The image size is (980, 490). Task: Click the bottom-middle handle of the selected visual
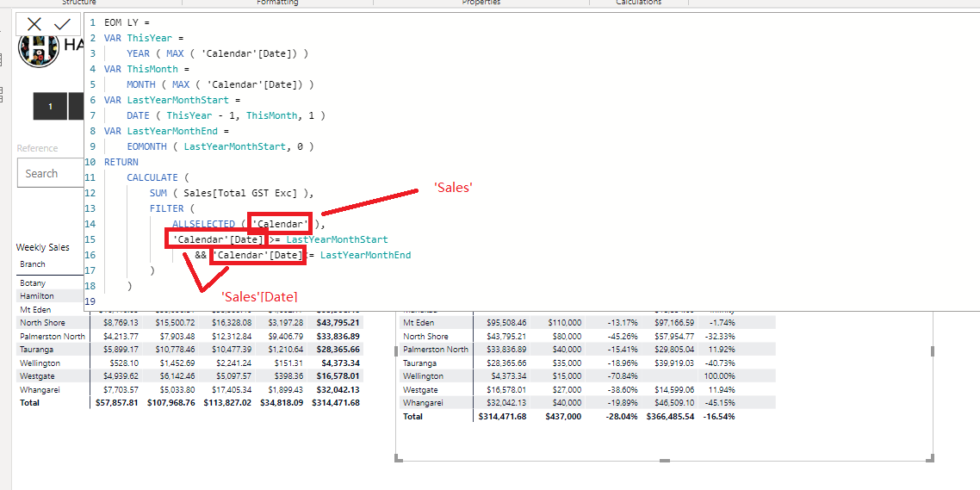point(664,461)
